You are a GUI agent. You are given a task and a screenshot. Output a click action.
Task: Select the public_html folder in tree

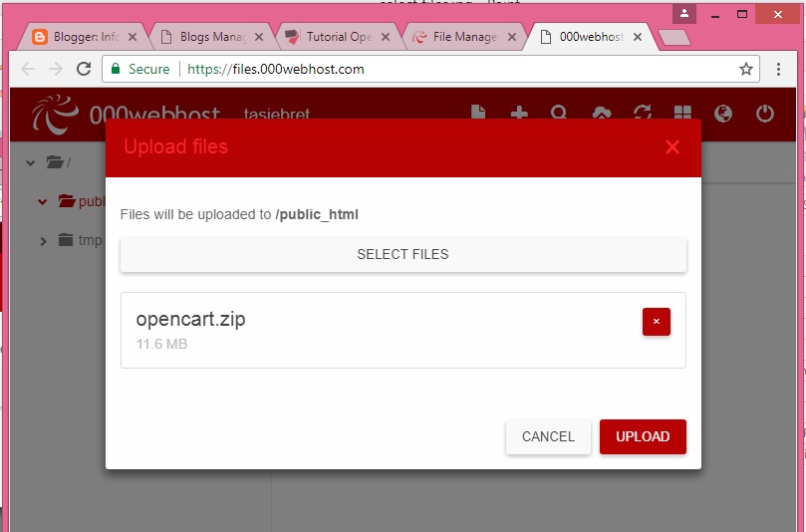pyautogui.click(x=82, y=201)
